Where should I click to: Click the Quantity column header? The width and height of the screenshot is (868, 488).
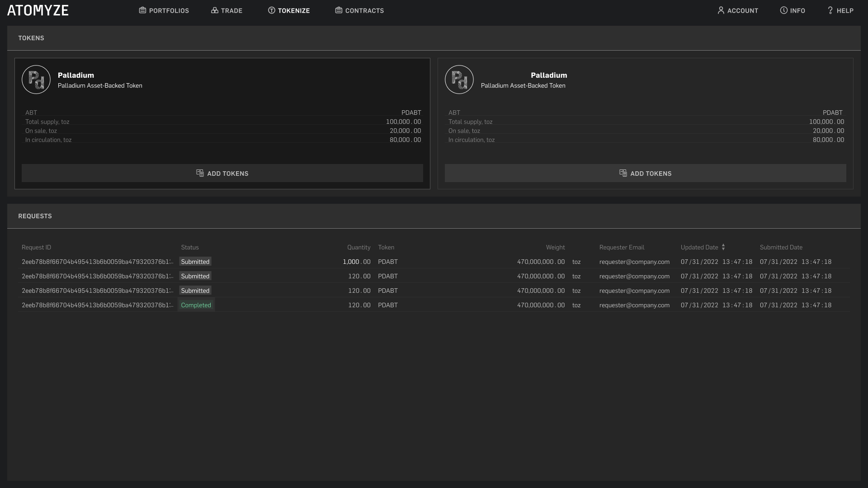tap(359, 247)
